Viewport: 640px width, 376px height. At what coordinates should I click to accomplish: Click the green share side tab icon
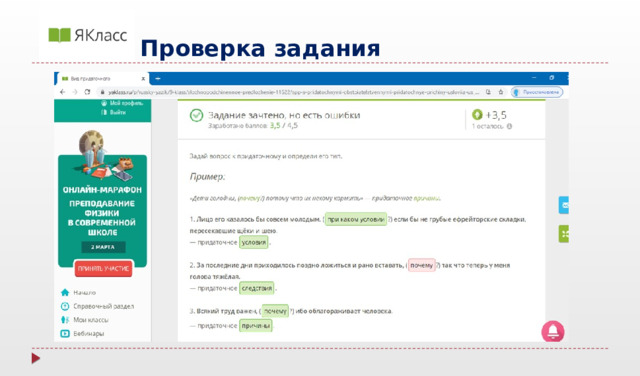pos(564,234)
